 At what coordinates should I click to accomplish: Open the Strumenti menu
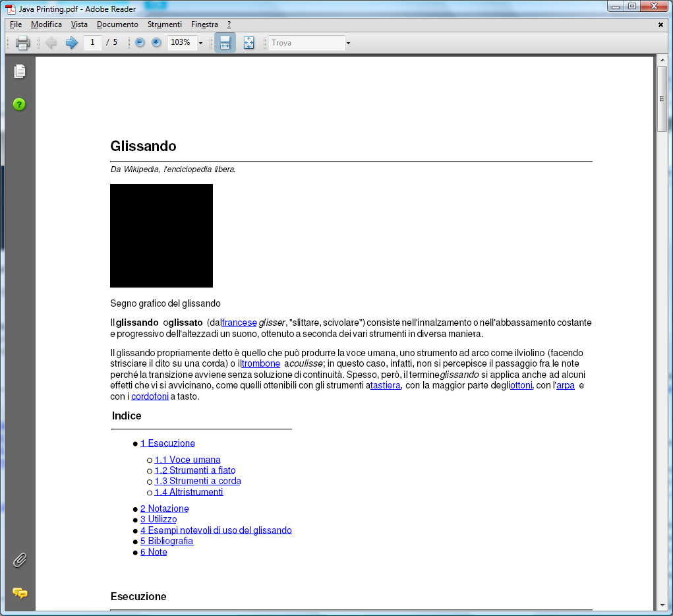pos(164,24)
